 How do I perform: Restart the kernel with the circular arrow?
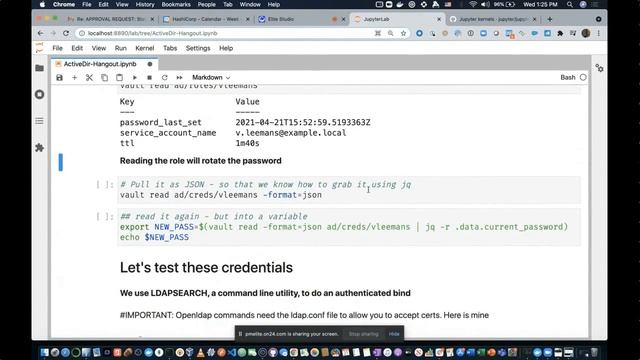pyautogui.click(x=164, y=78)
